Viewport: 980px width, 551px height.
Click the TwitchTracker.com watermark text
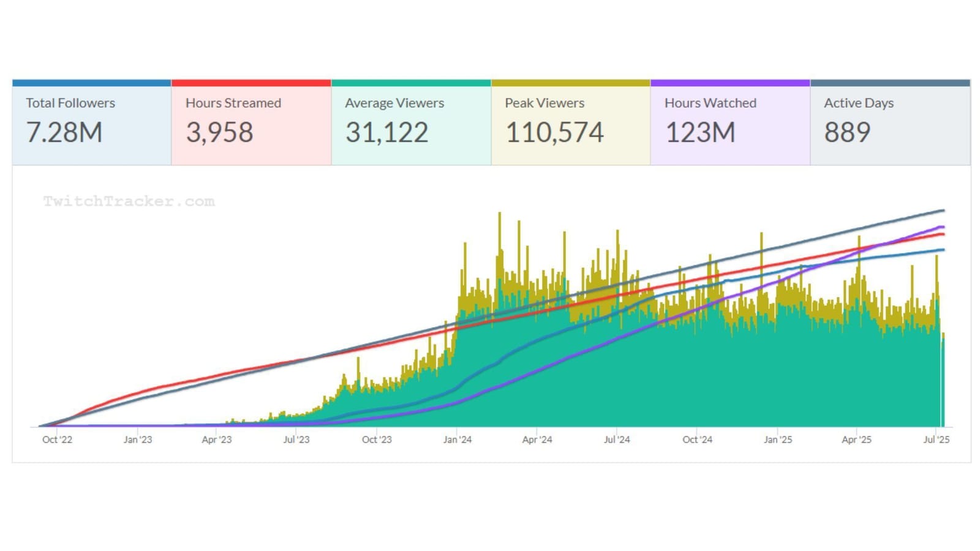[x=129, y=201]
